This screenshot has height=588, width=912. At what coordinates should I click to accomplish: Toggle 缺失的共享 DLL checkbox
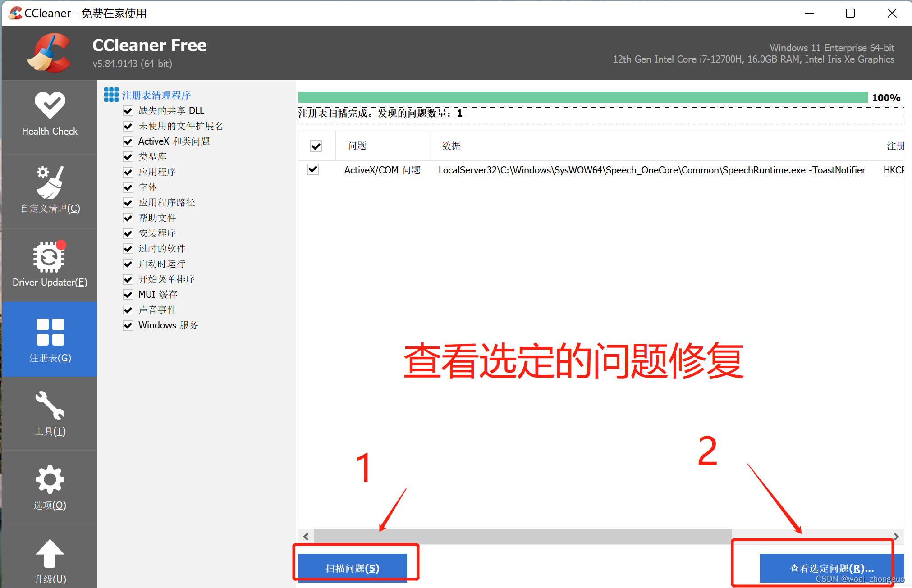[128, 111]
